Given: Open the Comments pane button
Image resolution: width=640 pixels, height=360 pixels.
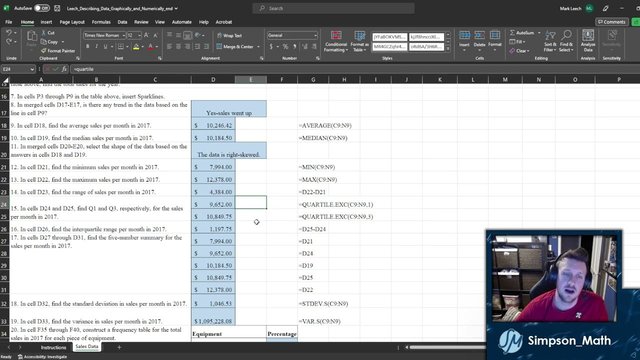Looking at the screenshot, I should point(612,22).
